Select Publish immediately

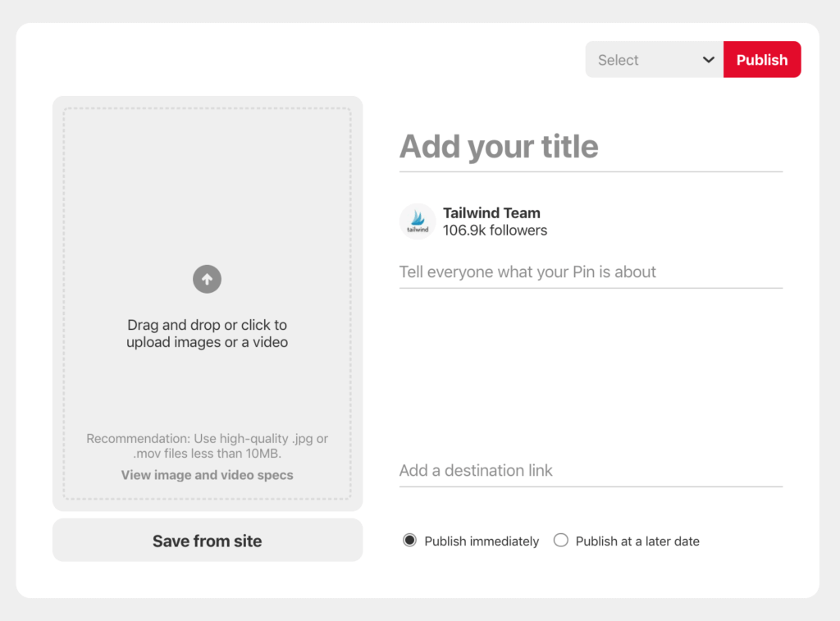click(x=409, y=541)
